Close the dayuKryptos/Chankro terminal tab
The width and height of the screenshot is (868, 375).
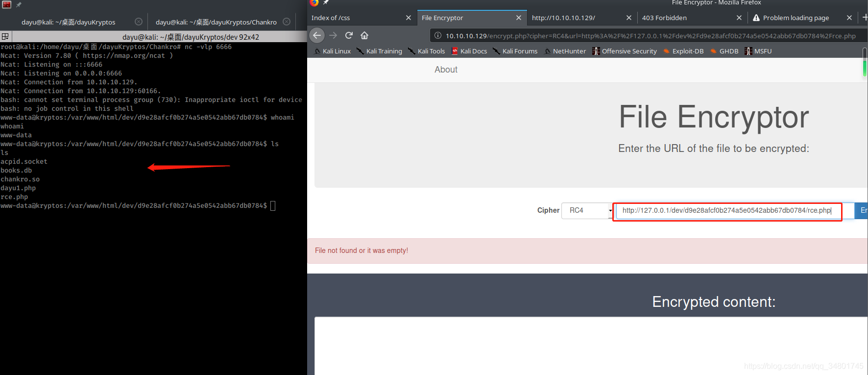(287, 22)
